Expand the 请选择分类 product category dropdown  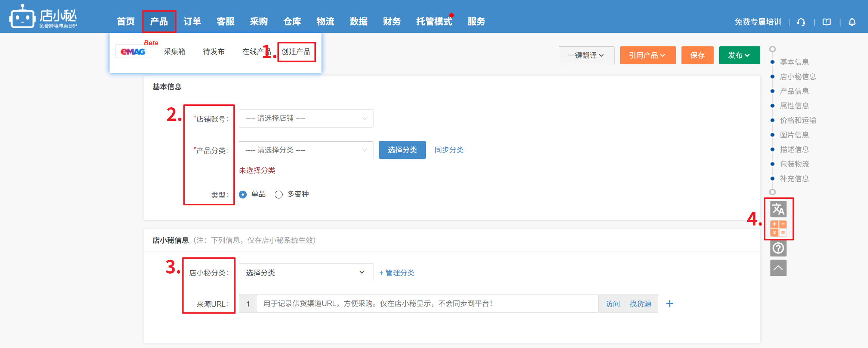[306, 150]
